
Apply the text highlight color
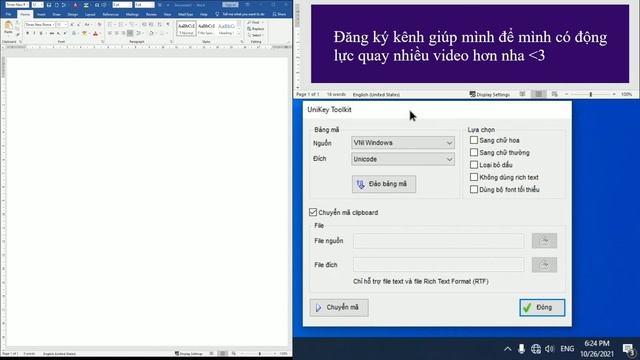click(x=84, y=33)
